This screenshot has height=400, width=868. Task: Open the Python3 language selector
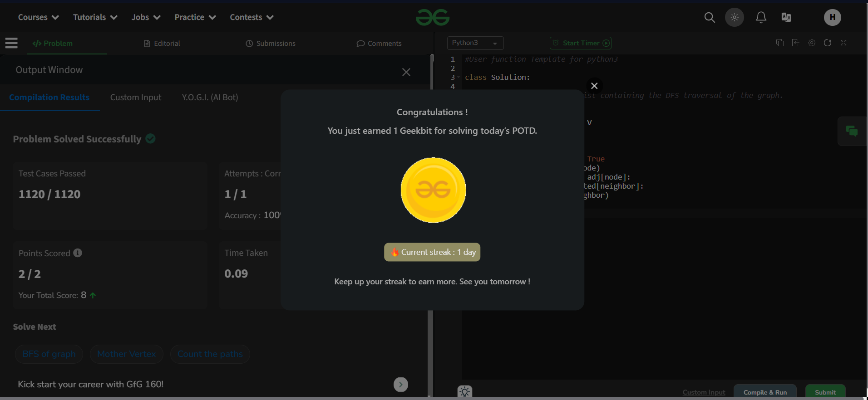475,43
